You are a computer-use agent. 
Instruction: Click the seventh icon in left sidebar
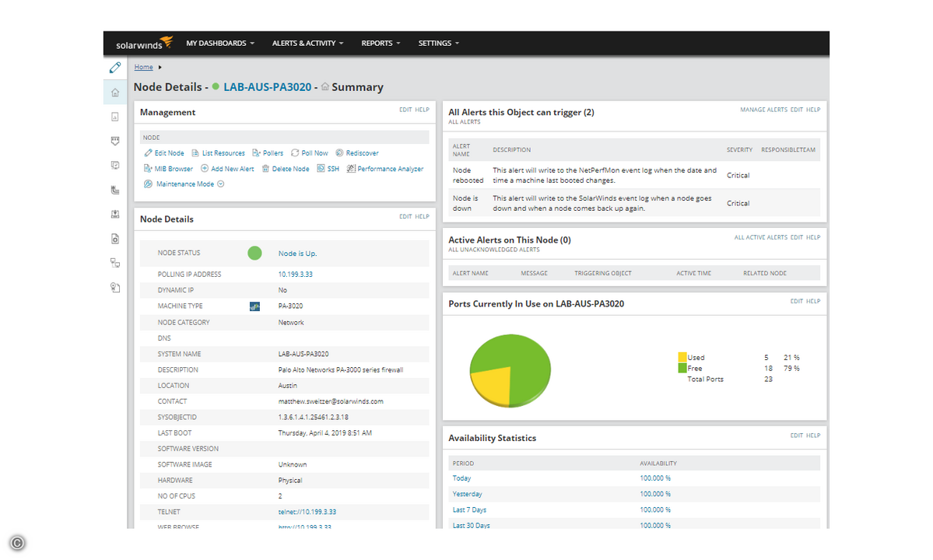tap(115, 239)
